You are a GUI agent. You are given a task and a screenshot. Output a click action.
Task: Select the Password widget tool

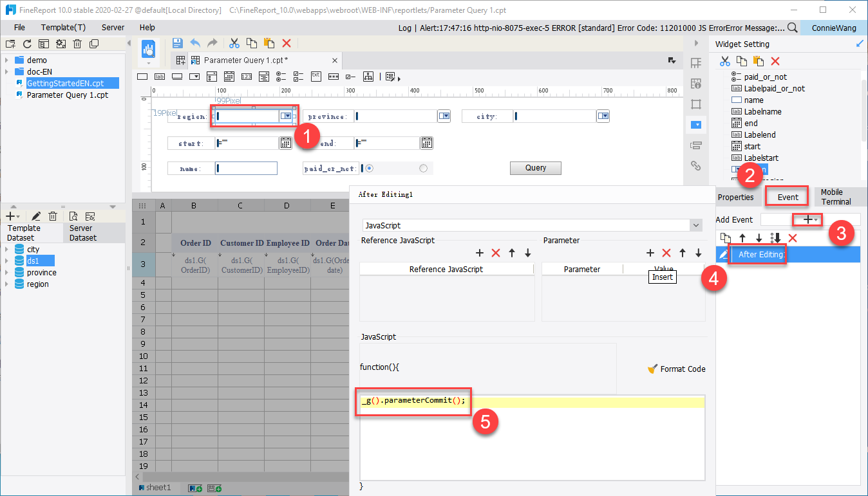(334, 76)
